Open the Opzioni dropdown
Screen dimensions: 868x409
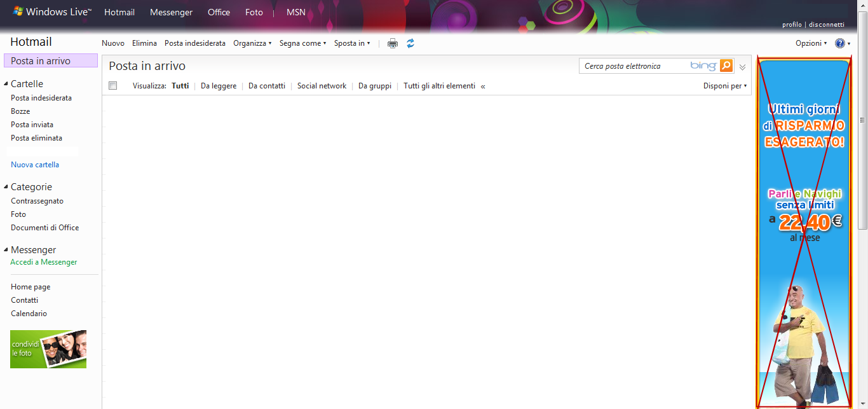tap(811, 43)
